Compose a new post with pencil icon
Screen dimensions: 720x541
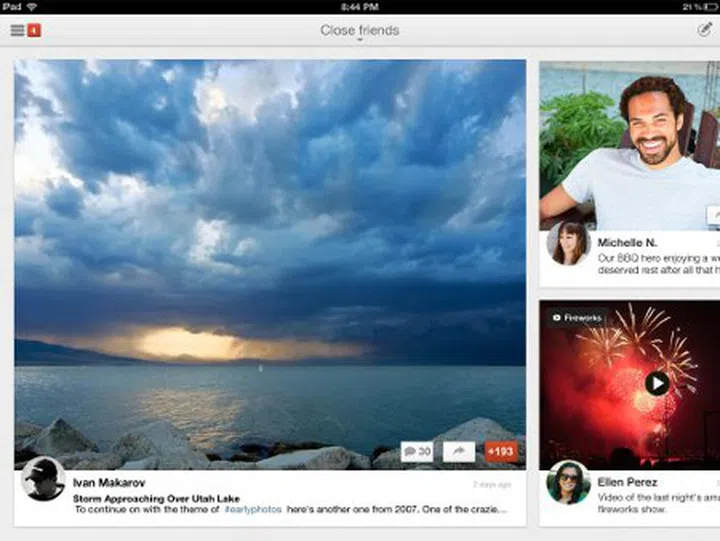pos(704,30)
